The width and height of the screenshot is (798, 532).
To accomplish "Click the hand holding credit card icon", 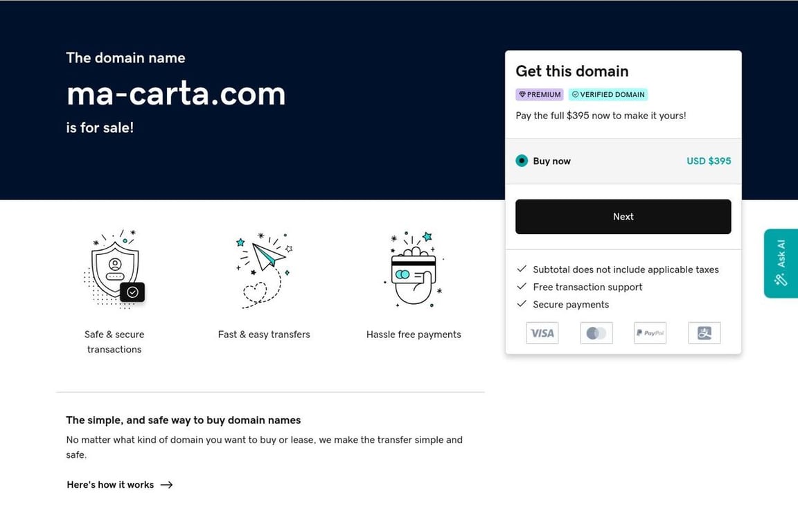I will click(414, 269).
